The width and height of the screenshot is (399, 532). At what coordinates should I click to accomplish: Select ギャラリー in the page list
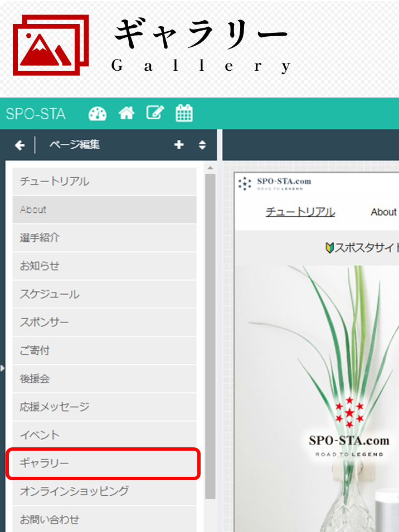pyautogui.click(x=104, y=463)
